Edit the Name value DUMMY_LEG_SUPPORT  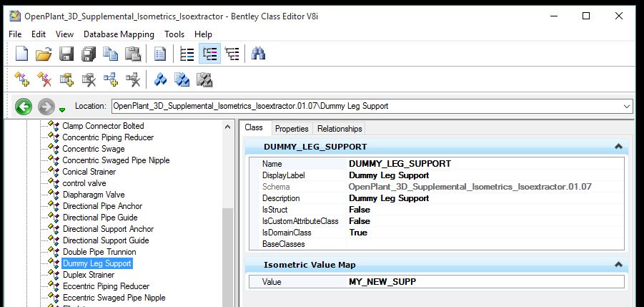tap(485, 164)
